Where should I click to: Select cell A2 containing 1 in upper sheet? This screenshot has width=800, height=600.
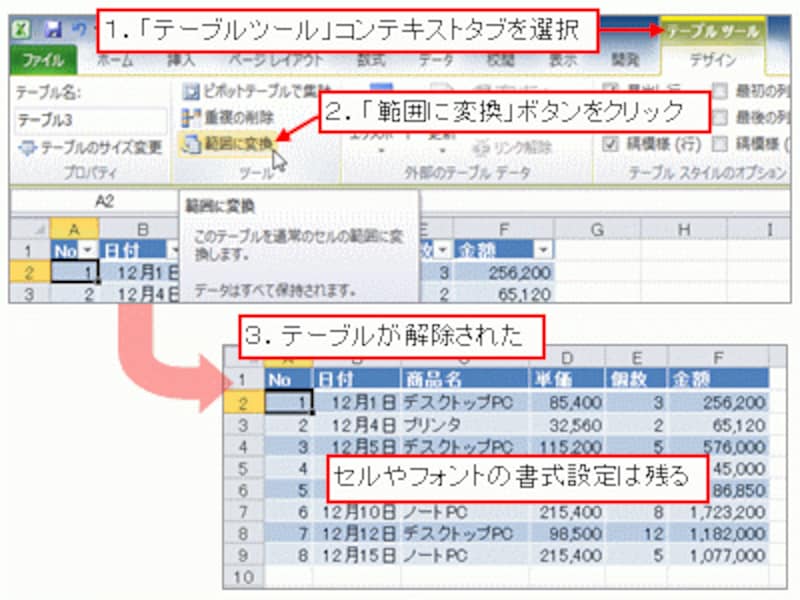coord(74,272)
